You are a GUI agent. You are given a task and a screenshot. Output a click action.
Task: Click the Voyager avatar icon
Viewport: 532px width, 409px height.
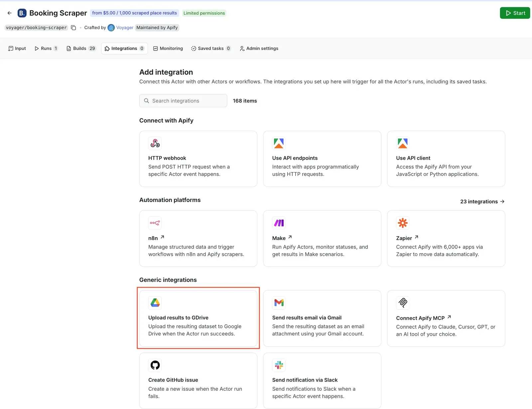tap(111, 28)
